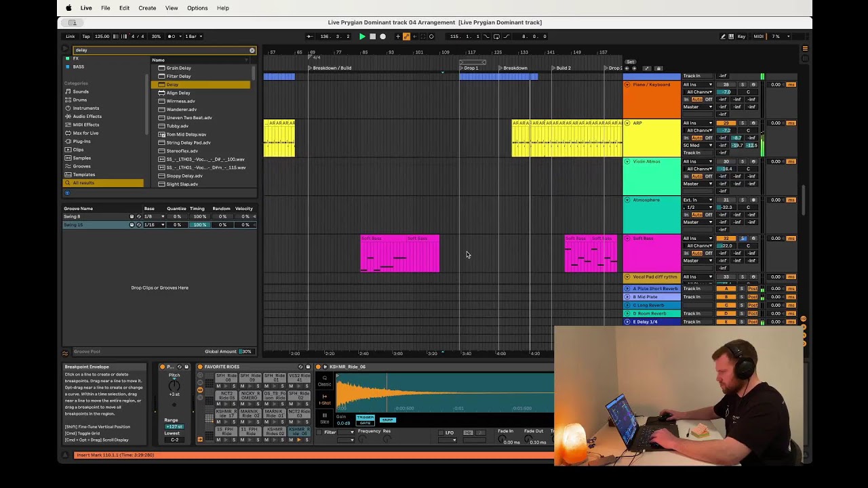This screenshot has height=488, width=868.
Task: Open the Apple menu
Action: pos(68,8)
